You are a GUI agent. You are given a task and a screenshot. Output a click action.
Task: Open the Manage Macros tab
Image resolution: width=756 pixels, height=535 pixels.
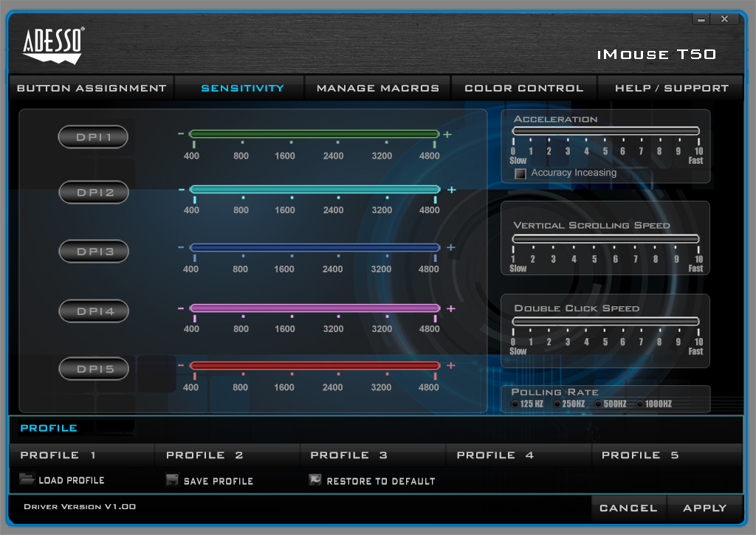(377, 88)
